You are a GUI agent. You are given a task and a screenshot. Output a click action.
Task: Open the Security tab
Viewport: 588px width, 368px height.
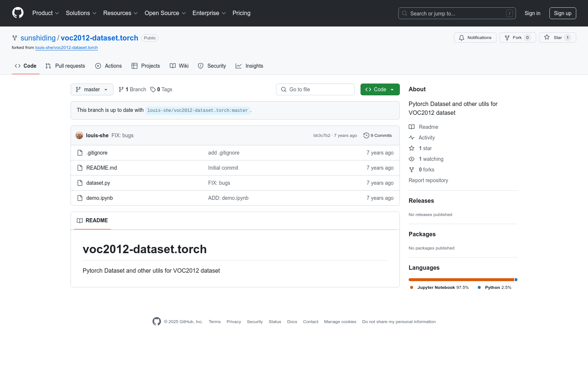coord(212,66)
